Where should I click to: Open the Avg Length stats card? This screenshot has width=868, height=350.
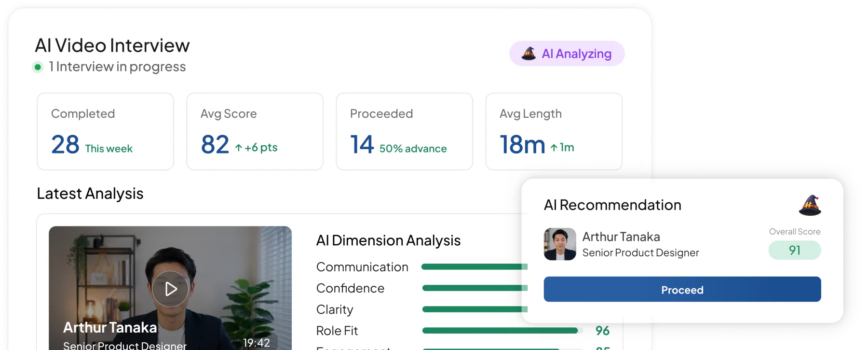(x=554, y=131)
